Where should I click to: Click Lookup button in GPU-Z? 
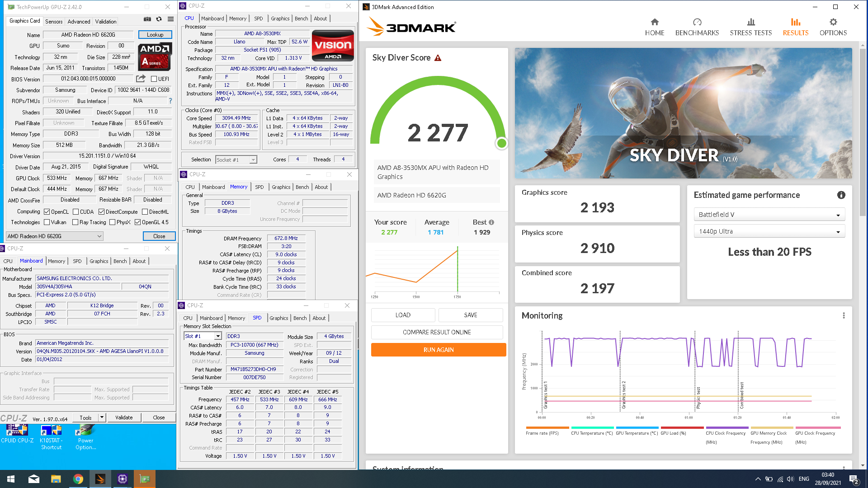(155, 35)
